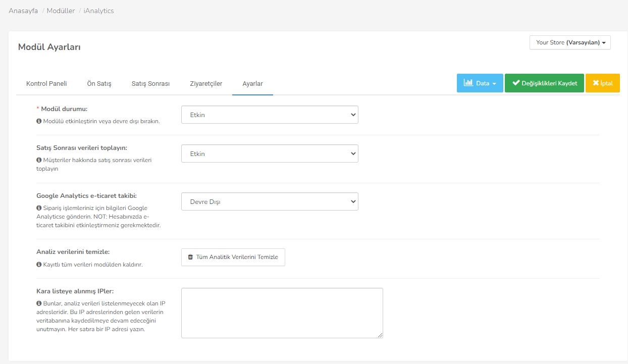Switch to the Kontrol Paneli tab
The image size is (628, 364).
46,84
